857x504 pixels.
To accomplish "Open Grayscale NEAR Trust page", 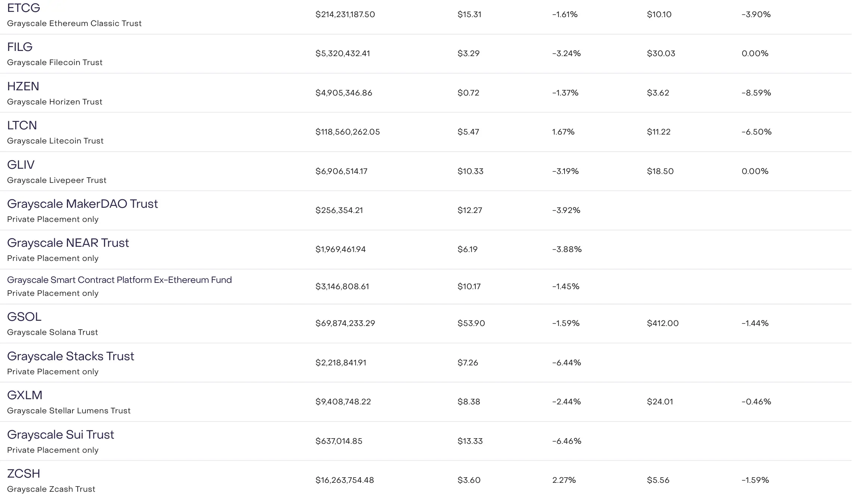I will (x=68, y=243).
